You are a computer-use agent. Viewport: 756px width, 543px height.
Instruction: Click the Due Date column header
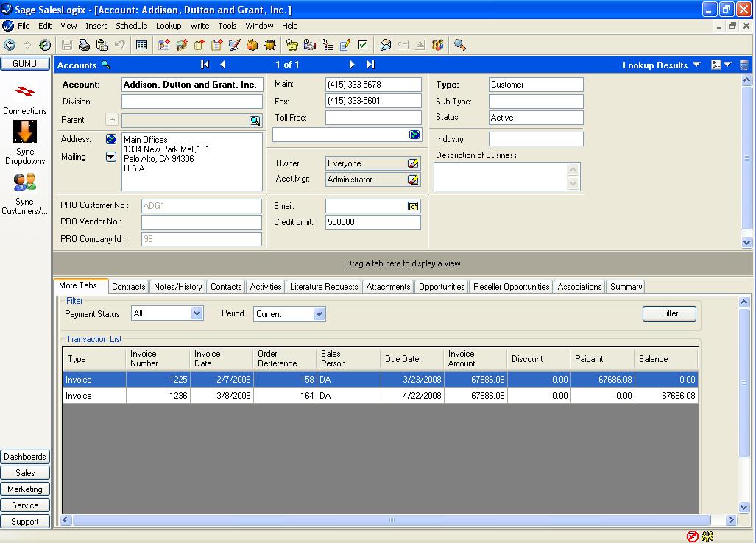[x=411, y=359]
